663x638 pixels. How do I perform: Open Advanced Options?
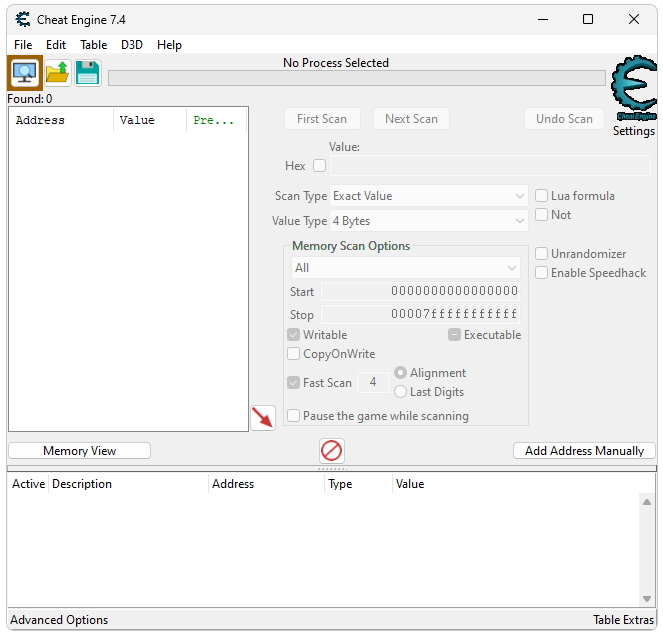(59, 619)
